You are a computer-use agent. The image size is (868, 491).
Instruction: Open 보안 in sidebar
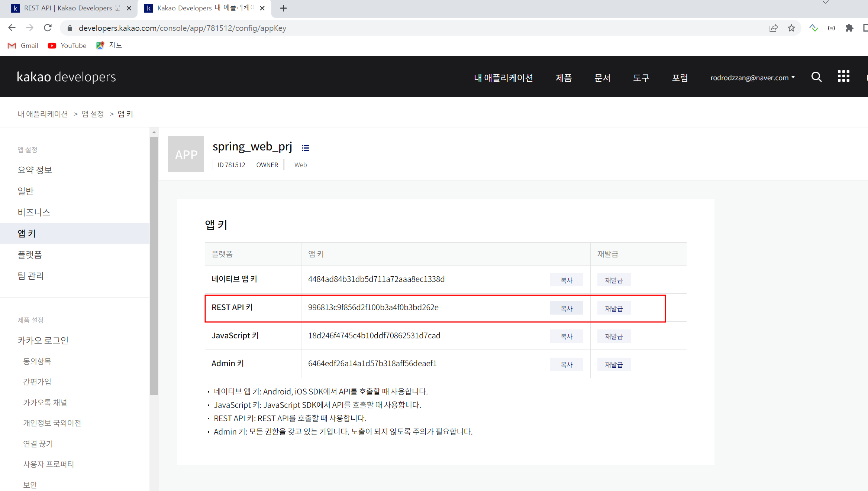[30, 485]
